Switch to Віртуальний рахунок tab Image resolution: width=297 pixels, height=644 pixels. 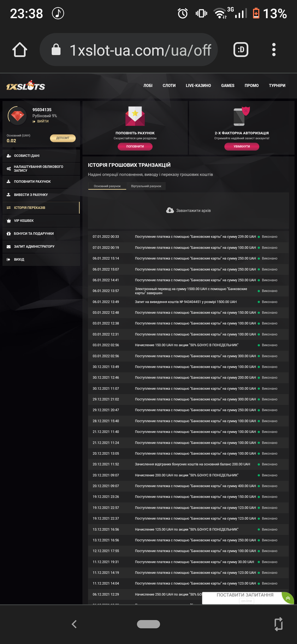click(x=146, y=186)
